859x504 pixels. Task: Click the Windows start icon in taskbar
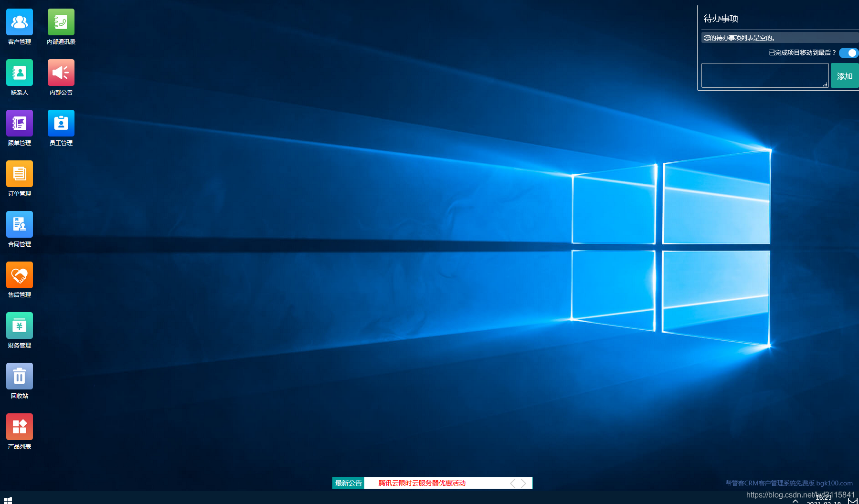[x=8, y=500]
